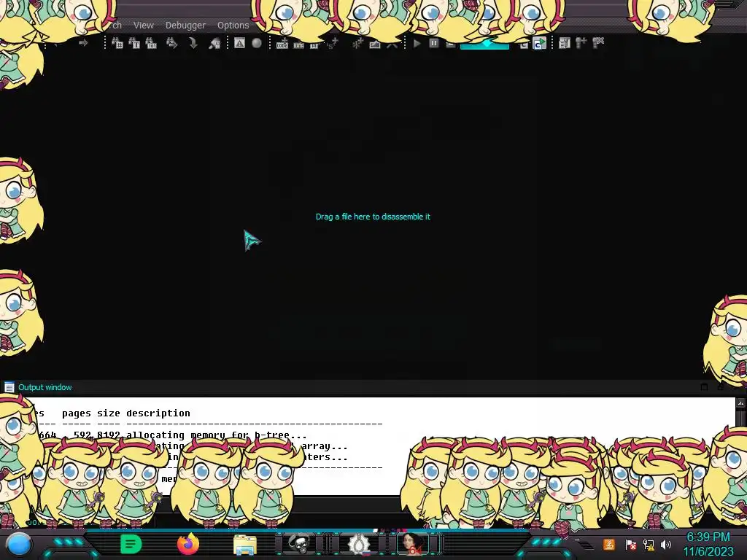The height and width of the screenshot is (560, 747).
Task: Click the CODE conversion toolbar icon
Action: tap(282, 44)
